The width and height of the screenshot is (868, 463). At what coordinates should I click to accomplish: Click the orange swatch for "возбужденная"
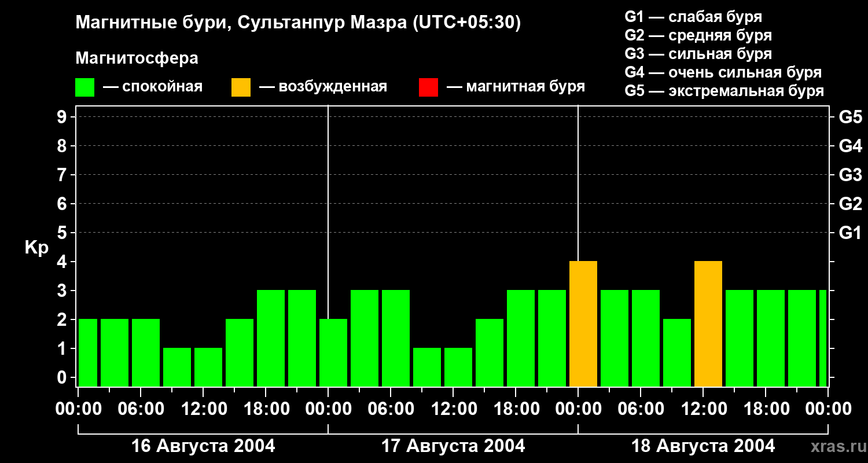coord(241,87)
